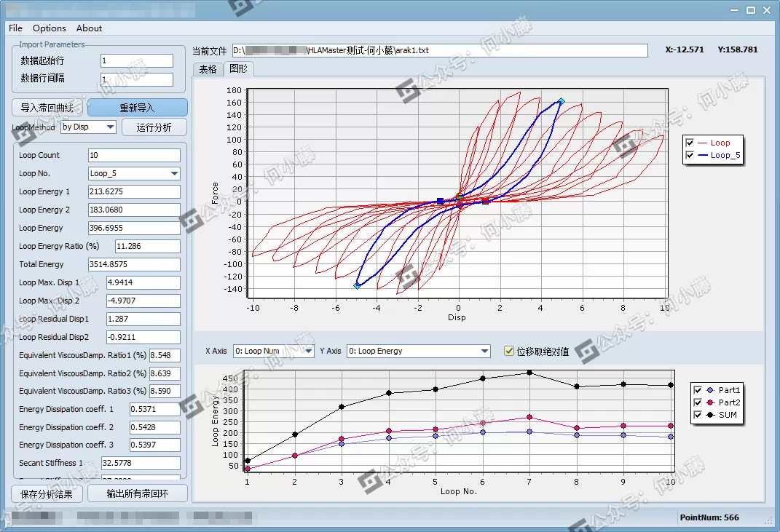The height and width of the screenshot is (532, 780).
Task: Toggle Part1 series visibility checkbox
Action: pyautogui.click(x=698, y=391)
